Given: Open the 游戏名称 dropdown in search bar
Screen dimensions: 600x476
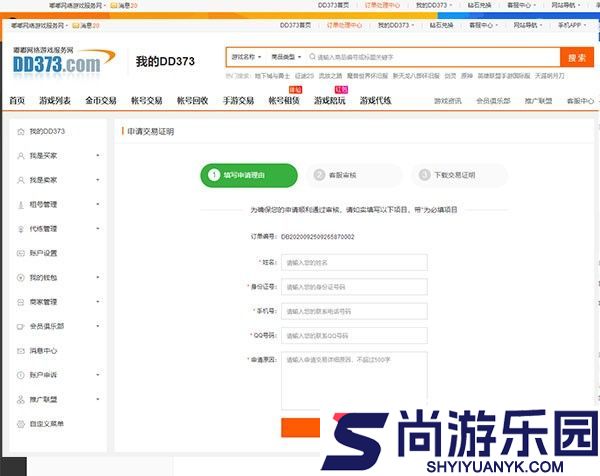Looking at the screenshot, I should pyautogui.click(x=246, y=57).
